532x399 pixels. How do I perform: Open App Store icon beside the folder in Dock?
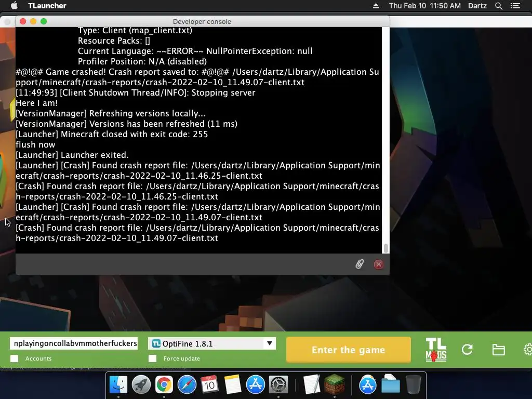point(367,384)
